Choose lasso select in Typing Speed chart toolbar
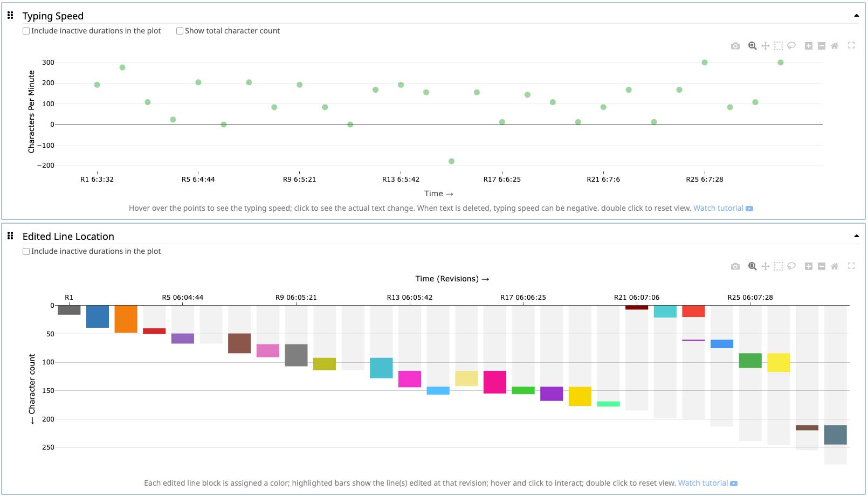Screen dimensions: 868x497 791,46
